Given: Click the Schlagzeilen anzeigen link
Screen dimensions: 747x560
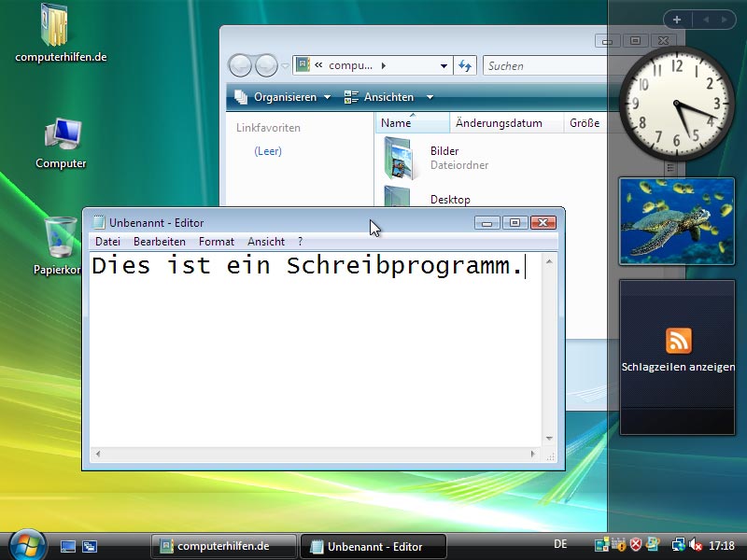Looking at the screenshot, I should tap(678, 367).
